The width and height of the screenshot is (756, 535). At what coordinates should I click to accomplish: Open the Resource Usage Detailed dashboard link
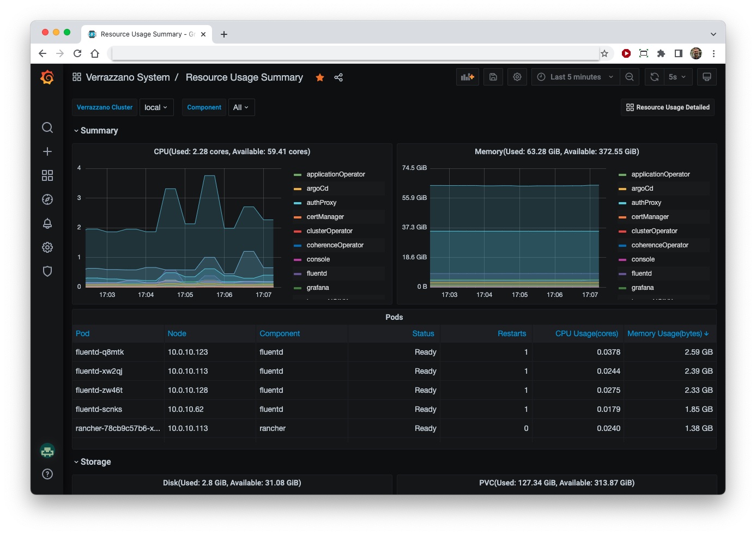tap(667, 107)
